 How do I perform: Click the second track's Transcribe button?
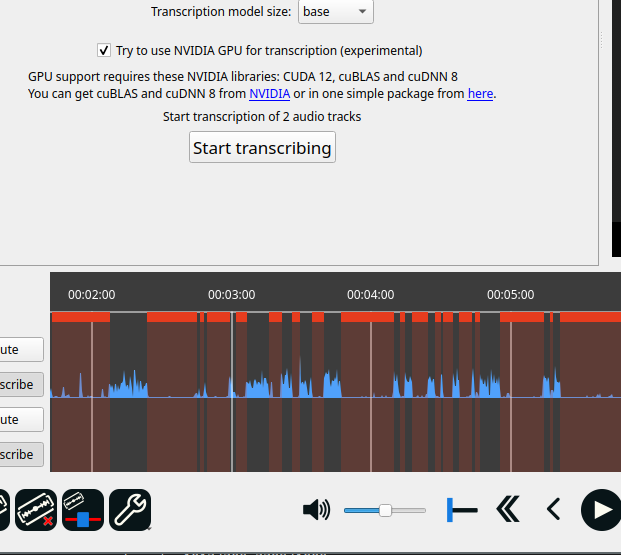tap(20, 454)
